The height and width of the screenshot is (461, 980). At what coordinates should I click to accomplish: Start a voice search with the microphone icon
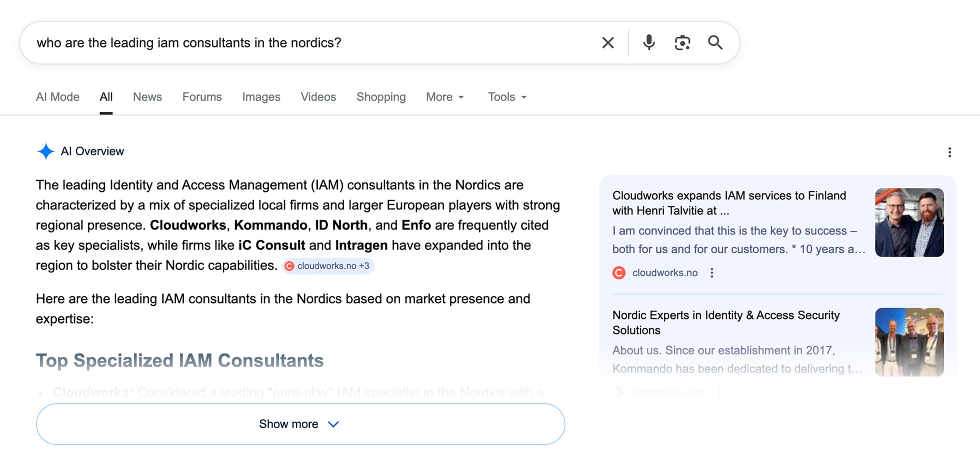648,42
